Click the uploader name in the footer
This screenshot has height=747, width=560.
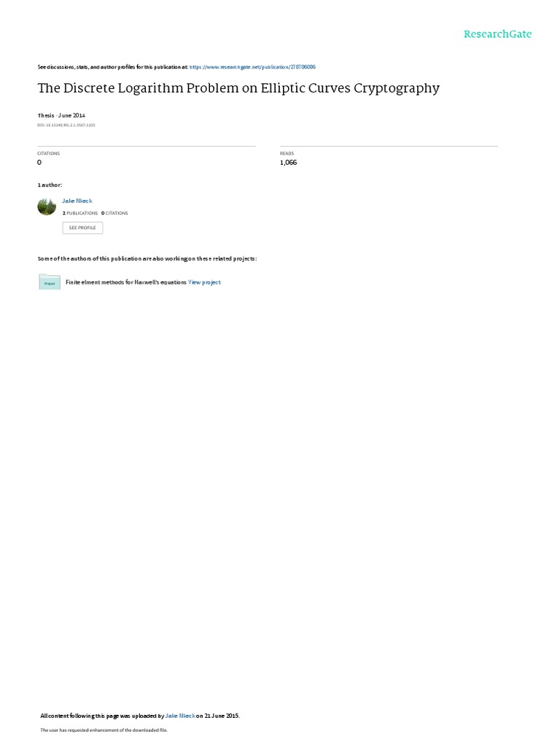(x=180, y=716)
